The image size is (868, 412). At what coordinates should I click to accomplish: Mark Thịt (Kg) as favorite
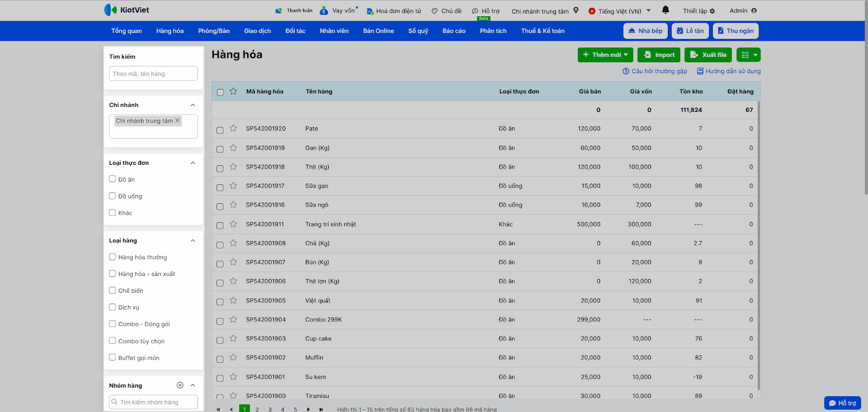(x=233, y=166)
